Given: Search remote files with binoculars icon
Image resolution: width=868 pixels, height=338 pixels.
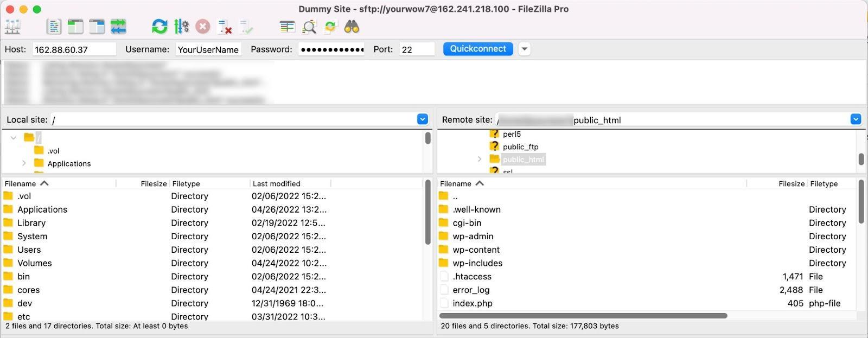Looking at the screenshot, I should coord(352,27).
